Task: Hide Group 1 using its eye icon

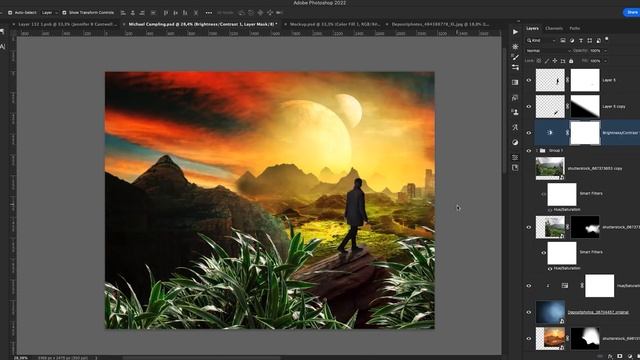Action: point(529,151)
